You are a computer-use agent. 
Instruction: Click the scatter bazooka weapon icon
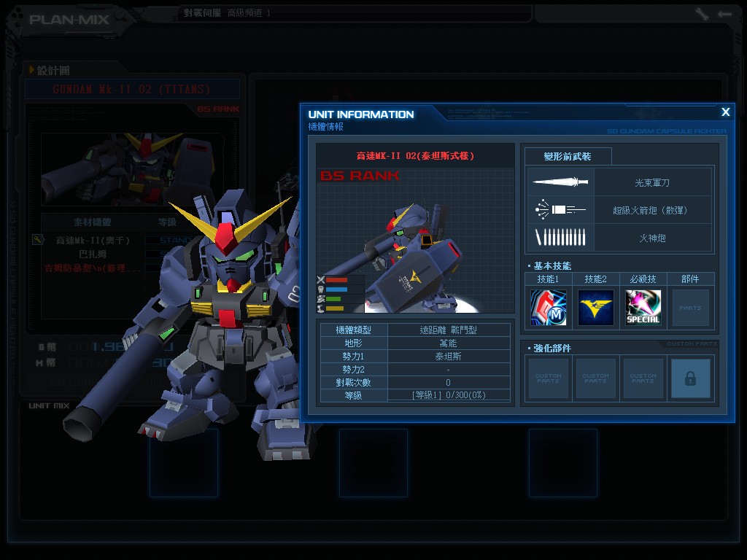(x=561, y=209)
